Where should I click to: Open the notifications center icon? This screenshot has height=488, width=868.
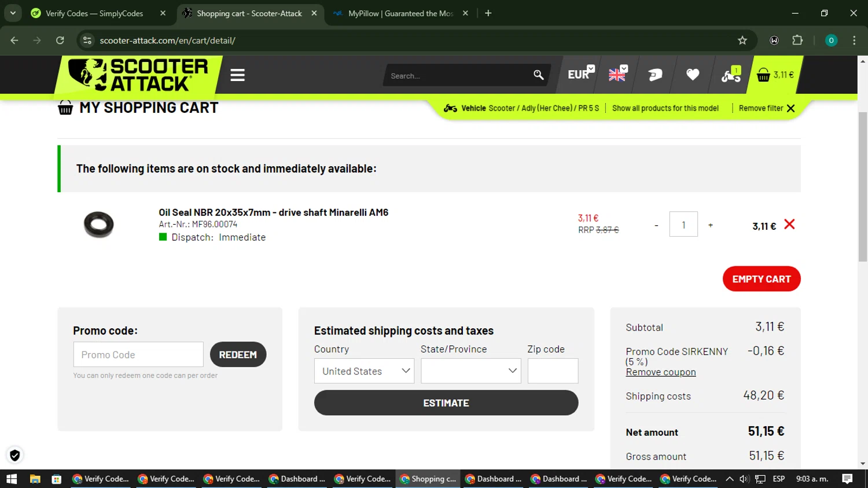coord(847,479)
